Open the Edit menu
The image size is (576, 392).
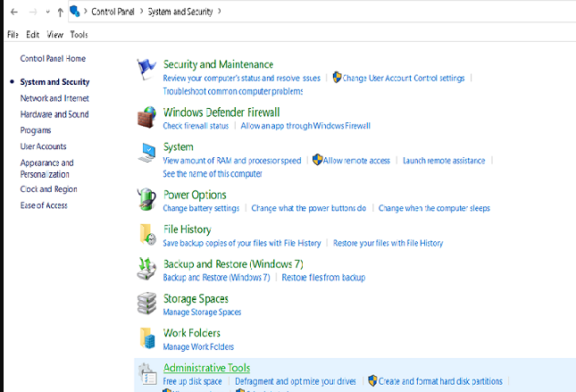32,35
